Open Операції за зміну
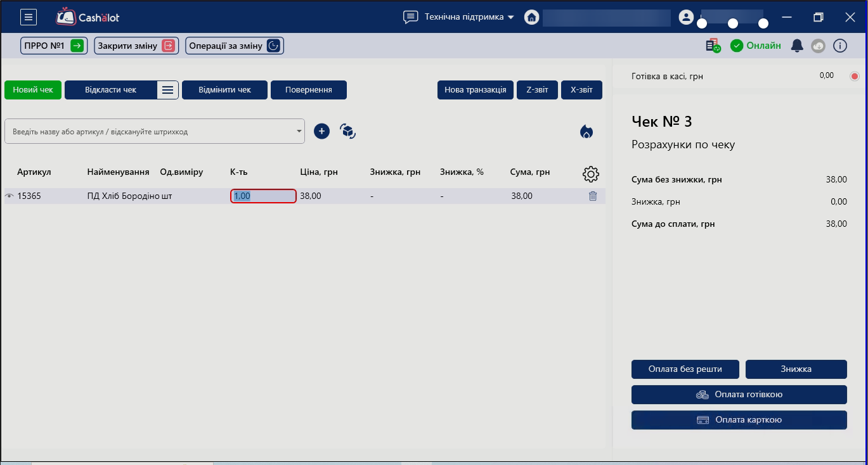Viewport: 868px width, 465px height. [234, 46]
